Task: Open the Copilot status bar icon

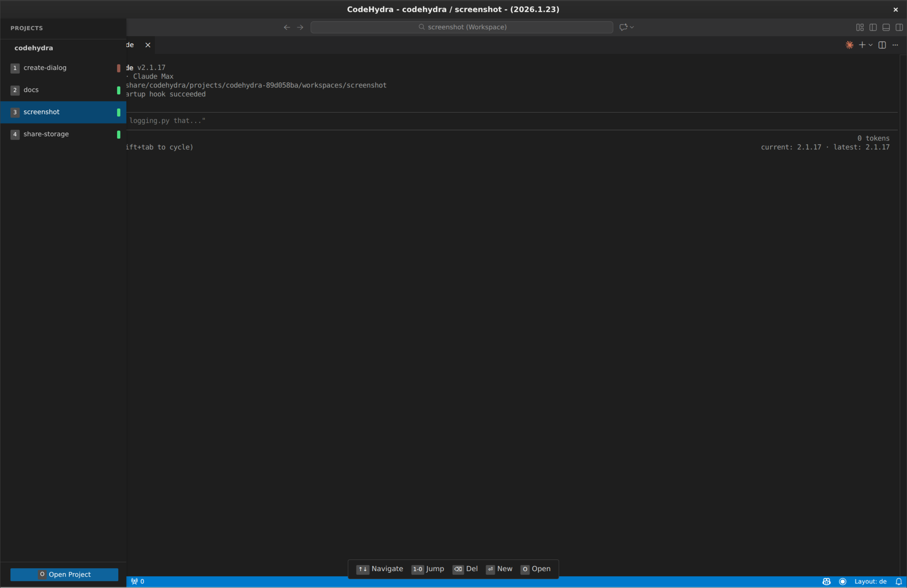Action: [x=826, y=581]
